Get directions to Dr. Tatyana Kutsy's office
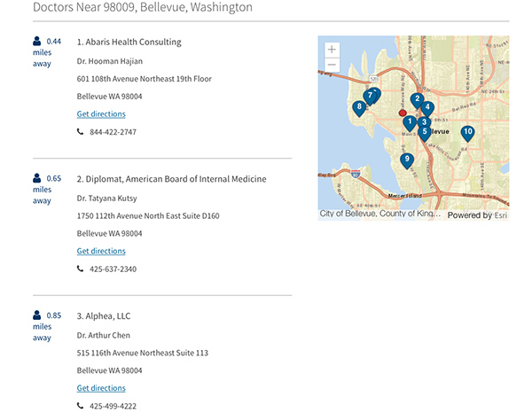This screenshot has height=413, width=532. (101, 252)
